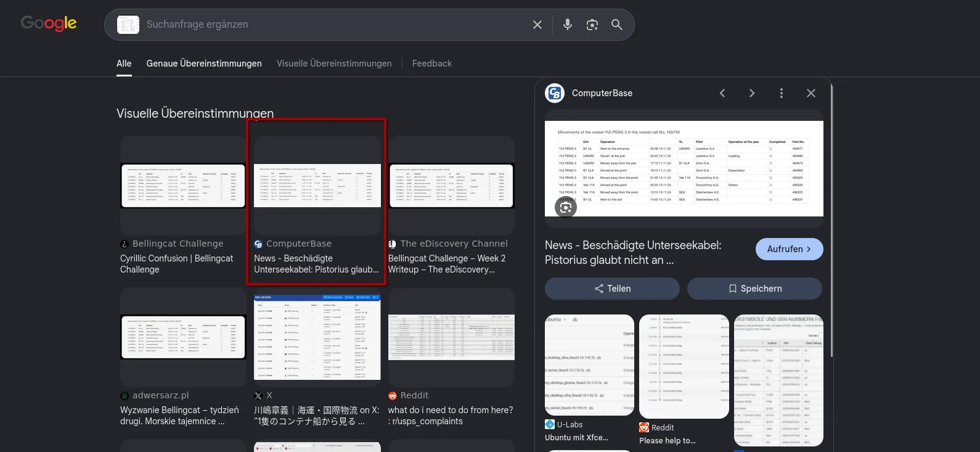Open 'what do i need to do from here?' link

[x=451, y=416]
